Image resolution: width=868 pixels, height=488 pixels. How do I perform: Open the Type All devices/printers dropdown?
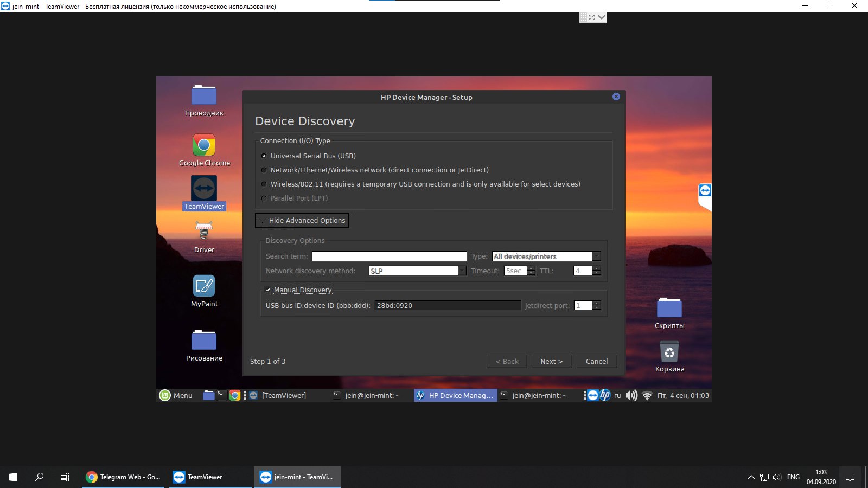546,256
